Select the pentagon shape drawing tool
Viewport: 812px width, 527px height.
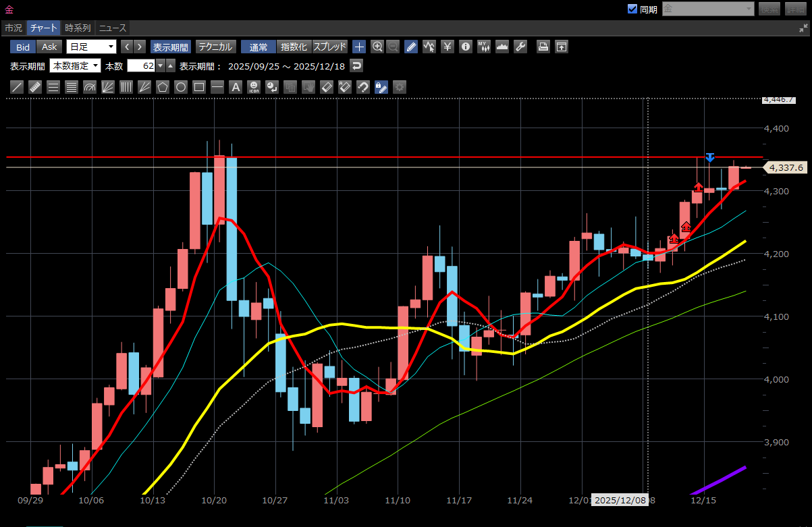162,87
